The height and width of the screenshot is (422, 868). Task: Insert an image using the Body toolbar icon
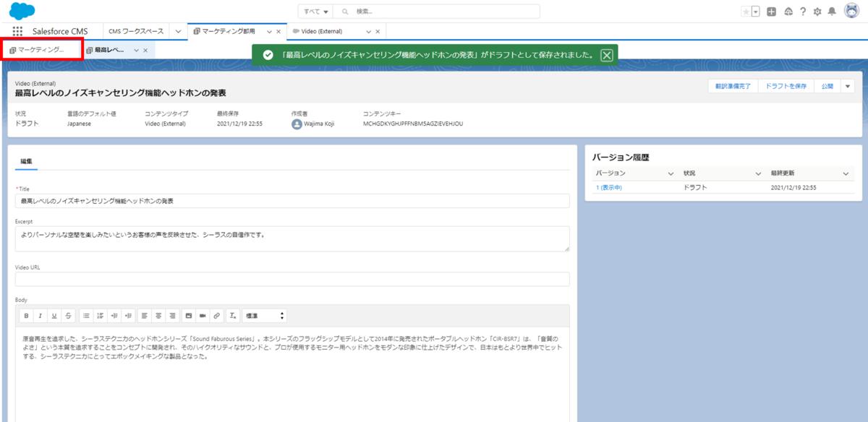(188, 315)
